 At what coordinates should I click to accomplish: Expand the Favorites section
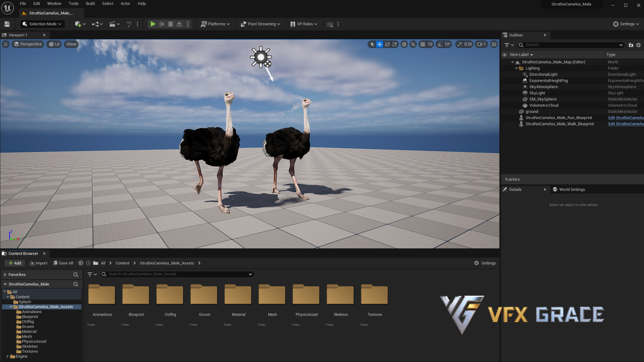coord(5,275)
